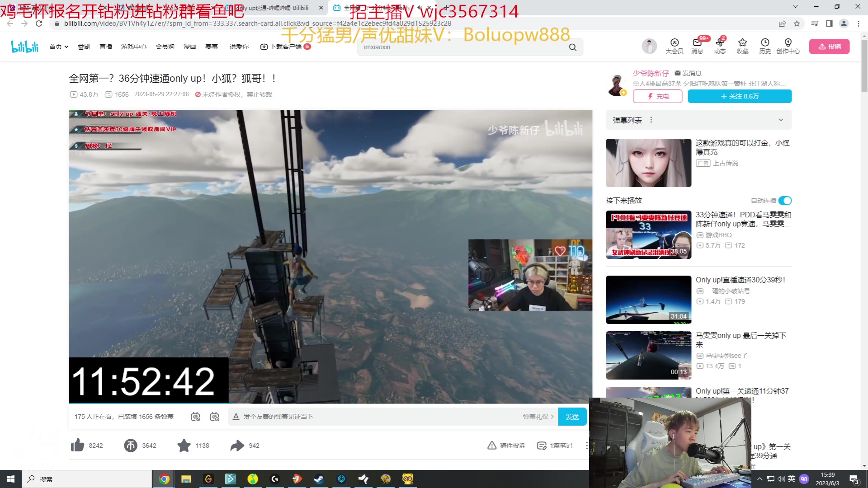Open the 历史 history icon
Viewport: 868px width, 488px height.
pos(765,46)
